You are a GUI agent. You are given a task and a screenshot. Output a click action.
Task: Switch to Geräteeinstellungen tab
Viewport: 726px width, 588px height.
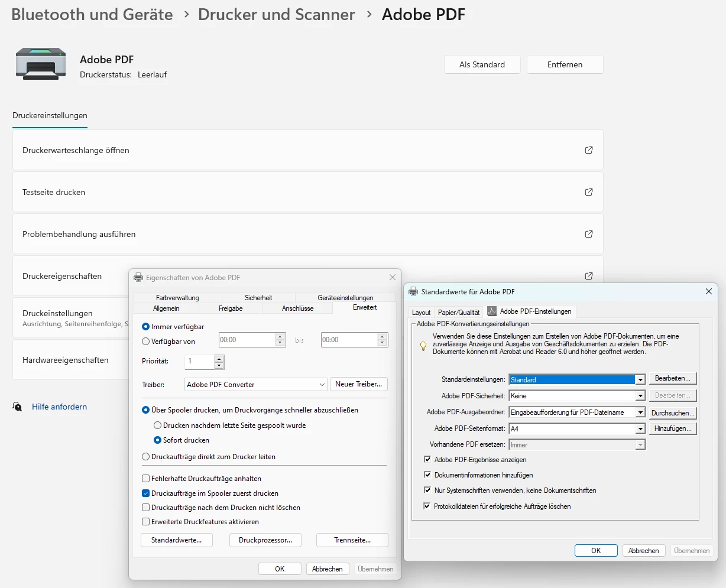coord(345,298)
